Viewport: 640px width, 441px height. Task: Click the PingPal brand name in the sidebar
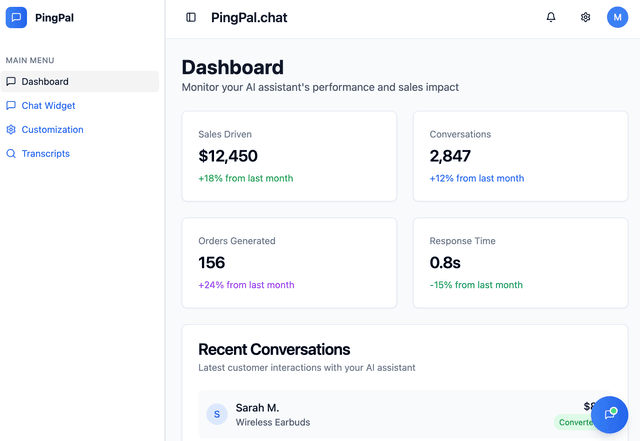point(54,18)
